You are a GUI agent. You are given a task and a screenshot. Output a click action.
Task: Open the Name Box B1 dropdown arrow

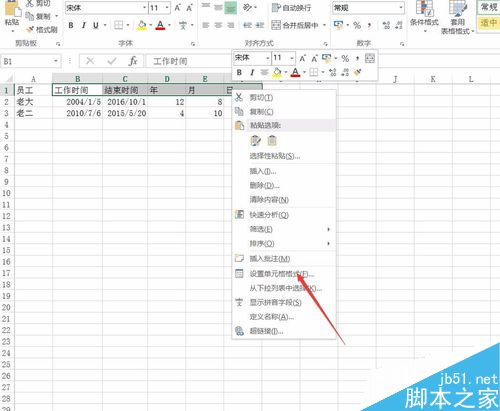click(56, 61)
